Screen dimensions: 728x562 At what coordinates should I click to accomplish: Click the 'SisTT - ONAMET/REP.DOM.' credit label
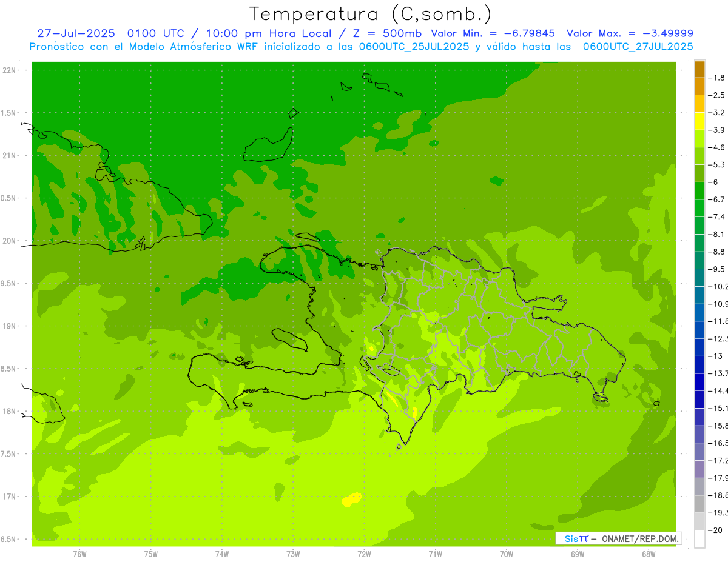pos(618,538)
